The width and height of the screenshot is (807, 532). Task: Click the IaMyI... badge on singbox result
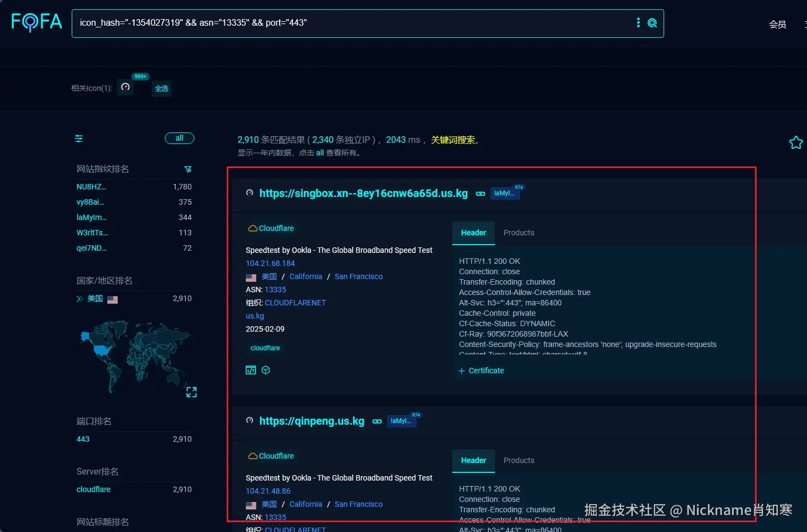pyautogui.click(x=504, y=193)
